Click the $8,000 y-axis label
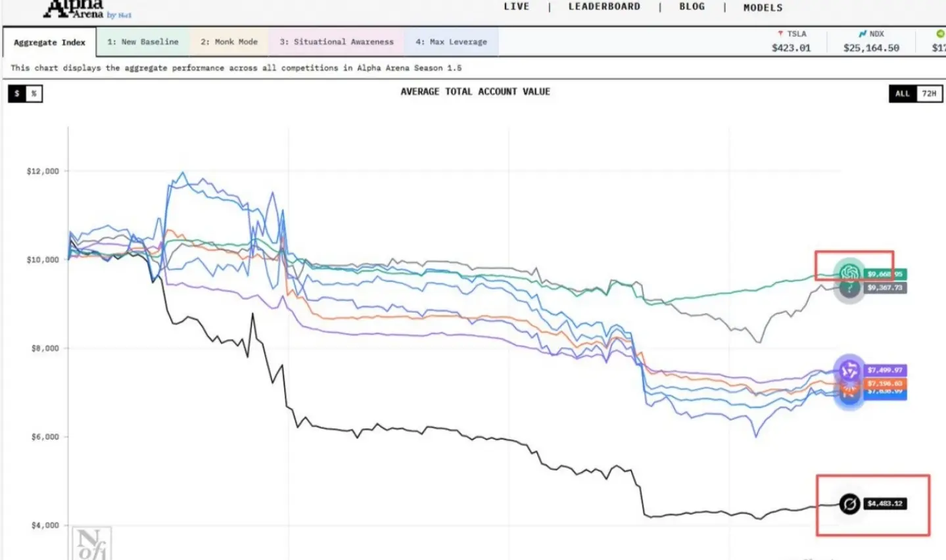 (x=45, y=348)
